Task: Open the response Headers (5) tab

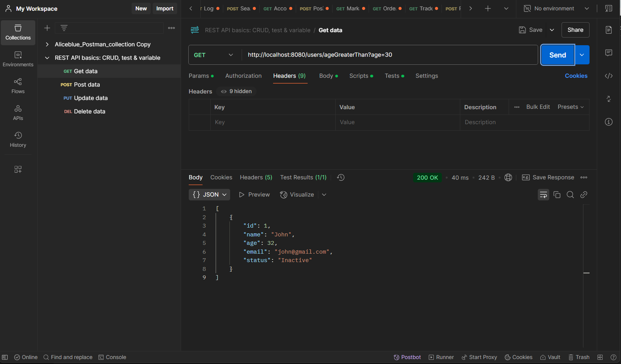Action: tap(256, 177)
